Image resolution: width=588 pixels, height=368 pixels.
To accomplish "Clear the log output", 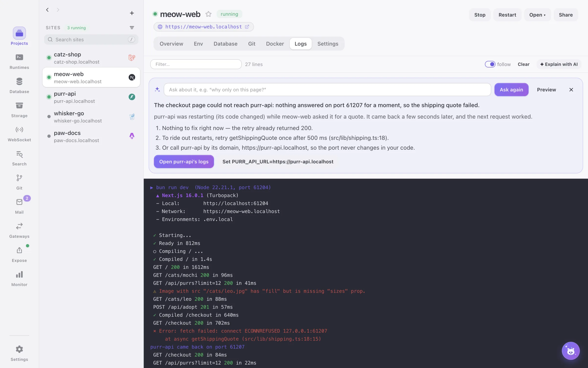I will pos(524,64).
